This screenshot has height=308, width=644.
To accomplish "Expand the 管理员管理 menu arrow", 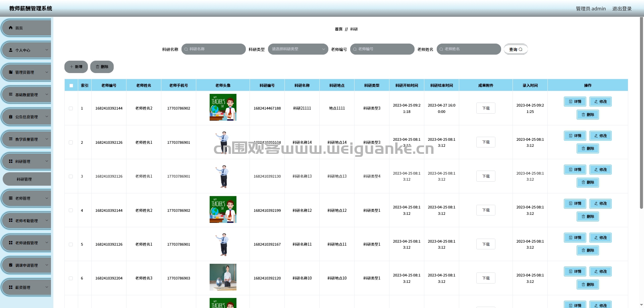I will (x=47, y=72).
